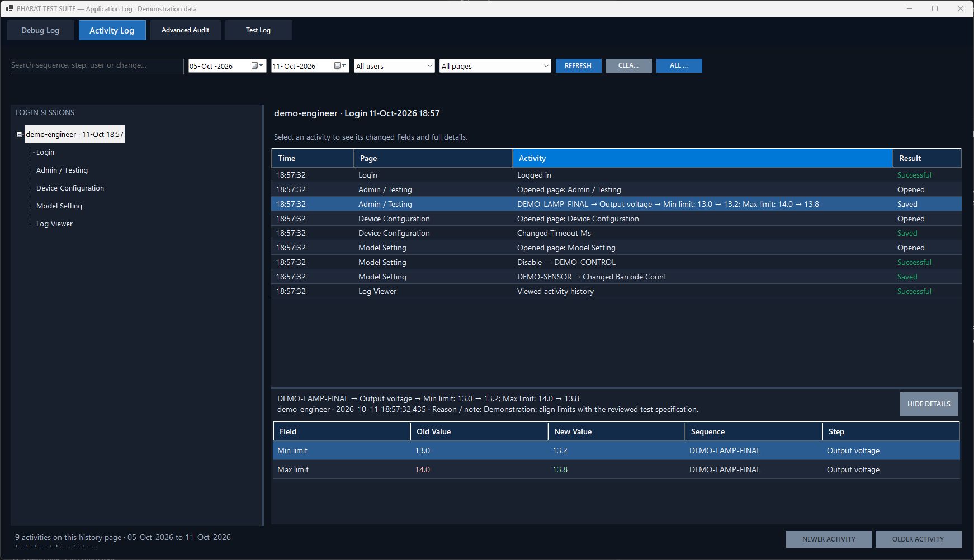Click the New Value column header
Screen dimensions: 974x560
(x=616, y=431)
